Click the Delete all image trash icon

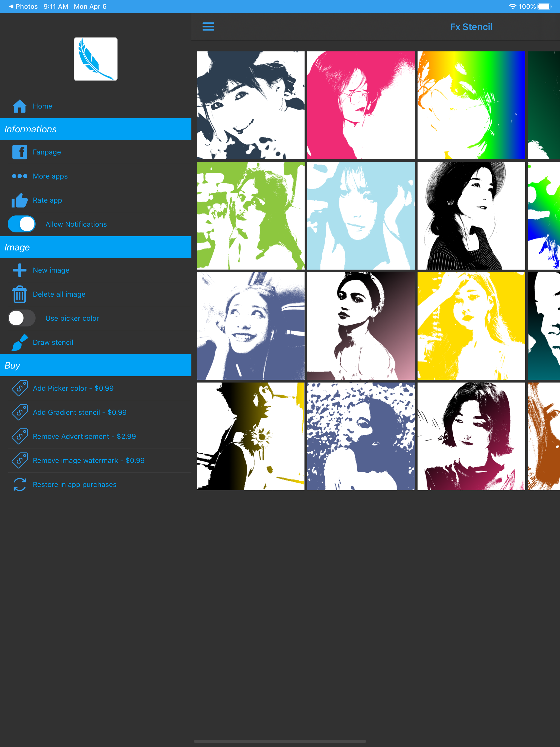20,294
